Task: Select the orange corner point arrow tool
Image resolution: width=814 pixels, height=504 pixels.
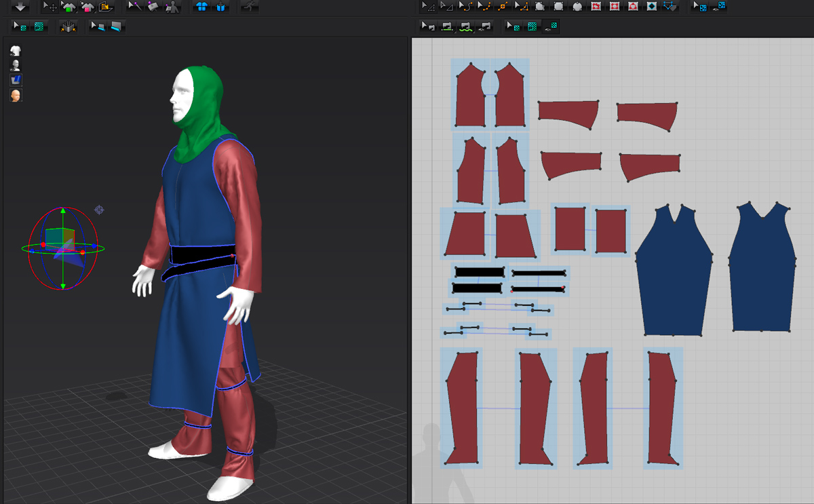Action: pyautogui.click(x=521, y=6)
